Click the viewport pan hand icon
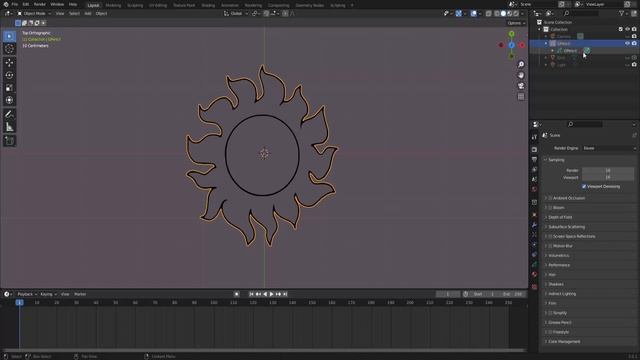The height and width of the screenshot is (360, 640). click(x=521, y=75)
